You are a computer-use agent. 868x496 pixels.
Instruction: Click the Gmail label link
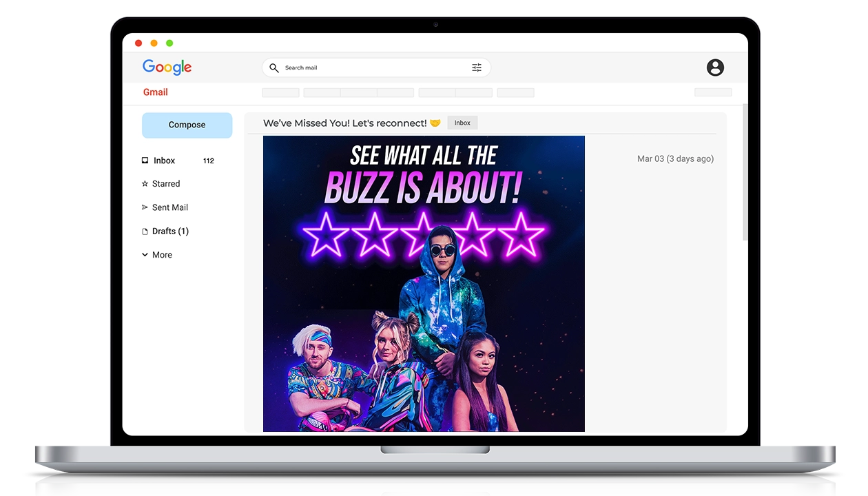[156, 92]
